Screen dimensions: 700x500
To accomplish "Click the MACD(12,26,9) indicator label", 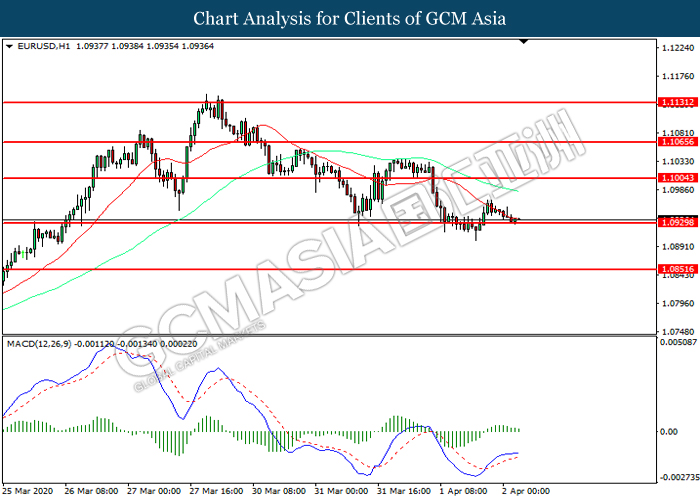I will (x=39, y=344).
